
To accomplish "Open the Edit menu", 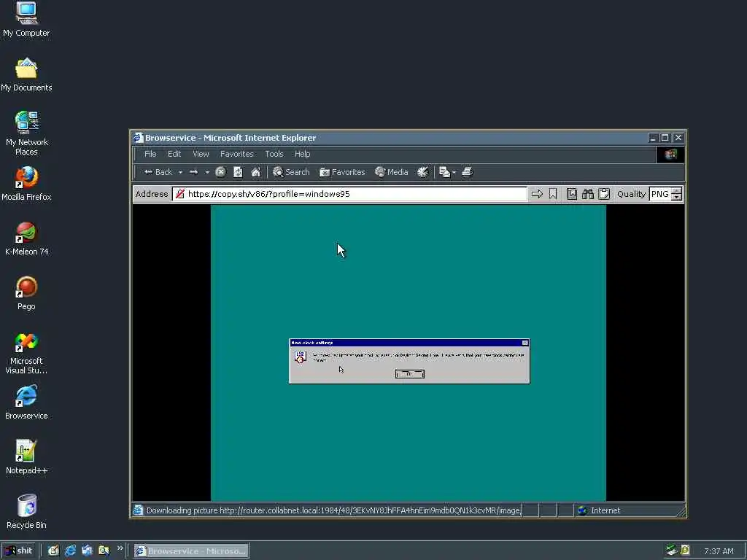I will click(174, 154).
